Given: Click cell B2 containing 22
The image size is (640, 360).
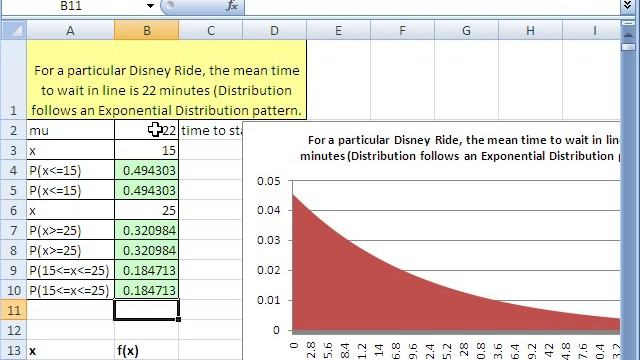Looking at the screenshot, I should coord(147,130).
